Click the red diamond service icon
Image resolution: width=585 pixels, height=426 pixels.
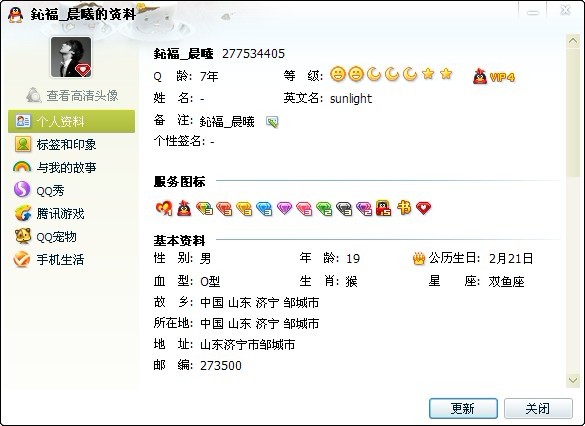(224, 208)
